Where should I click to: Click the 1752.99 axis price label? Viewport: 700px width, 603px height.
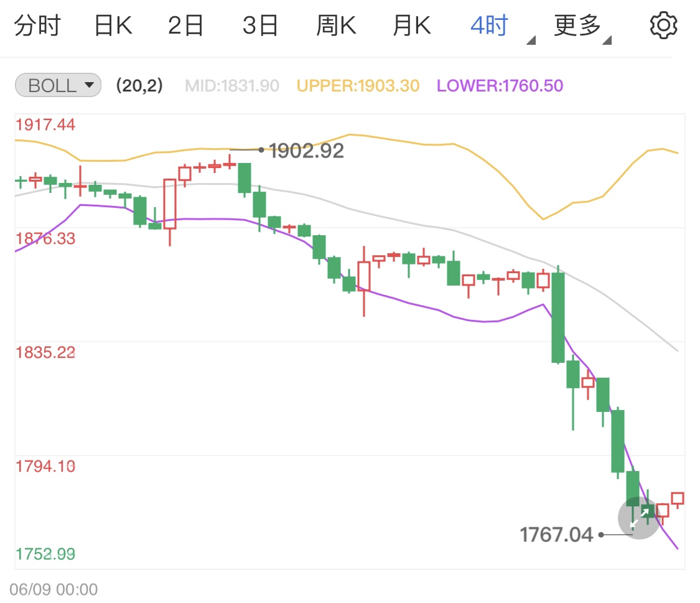(x=45, y=554)
